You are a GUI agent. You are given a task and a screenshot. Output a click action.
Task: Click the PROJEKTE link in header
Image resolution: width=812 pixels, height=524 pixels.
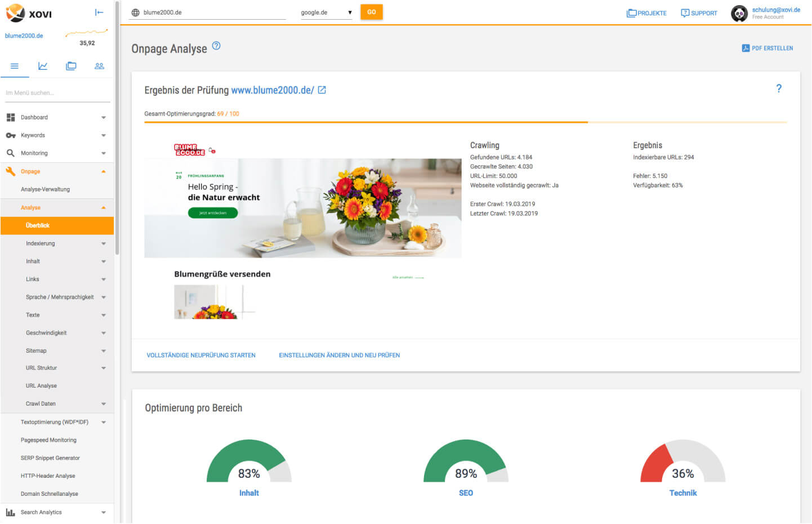click(652, 13)
